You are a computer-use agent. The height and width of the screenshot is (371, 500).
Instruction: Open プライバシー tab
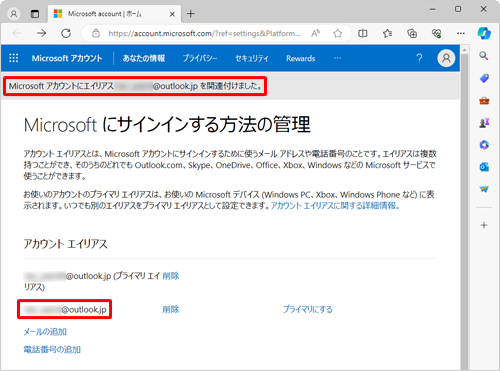pyautogui.click(x=200, y=58)
